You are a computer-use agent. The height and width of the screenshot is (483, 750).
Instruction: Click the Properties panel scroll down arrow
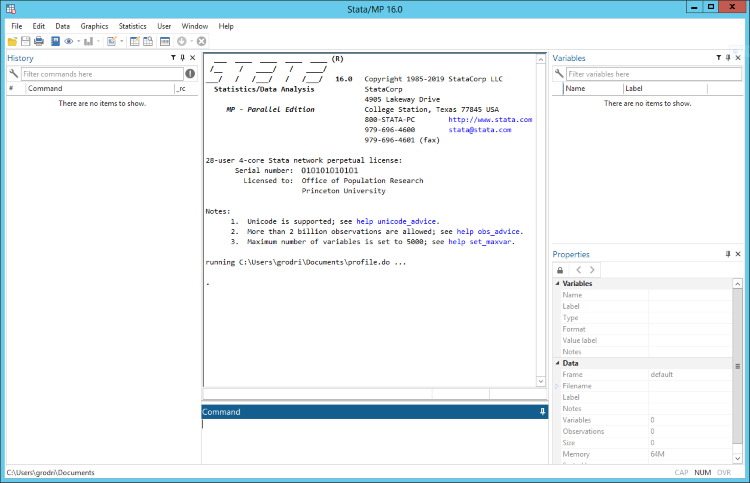tap(738, 458)
